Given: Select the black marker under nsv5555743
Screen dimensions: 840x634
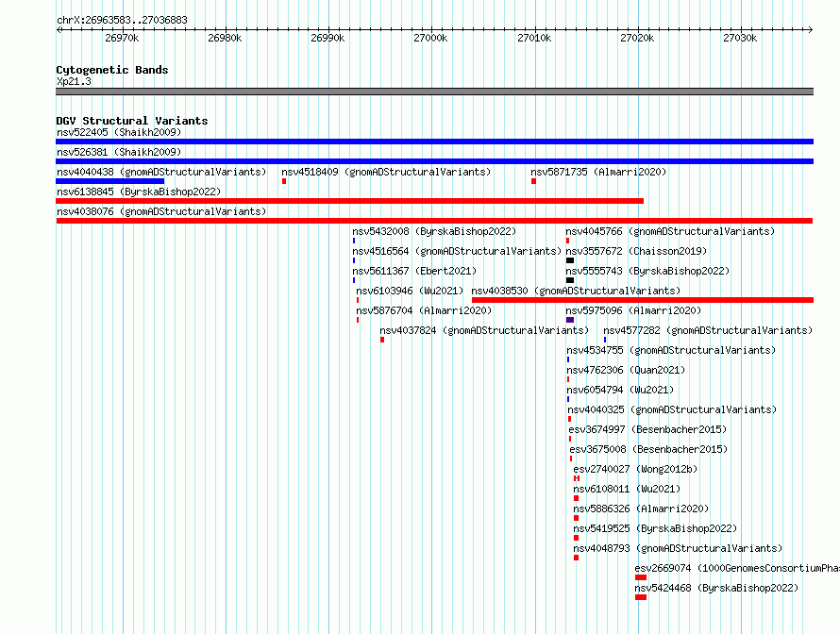Looking at the screenshot, I should pyautogui.click(x=570, y=280).
